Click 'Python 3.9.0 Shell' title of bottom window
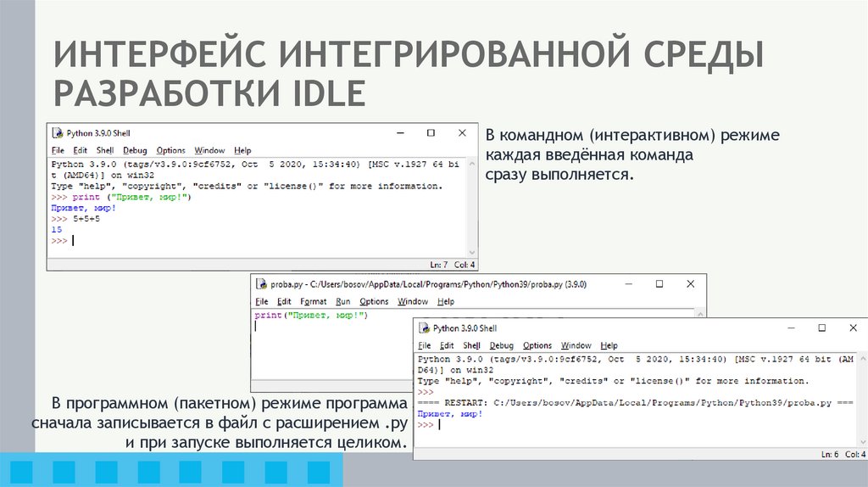Image resolution: width=868 pixels, height=487 pixels. tap(465, 328)
